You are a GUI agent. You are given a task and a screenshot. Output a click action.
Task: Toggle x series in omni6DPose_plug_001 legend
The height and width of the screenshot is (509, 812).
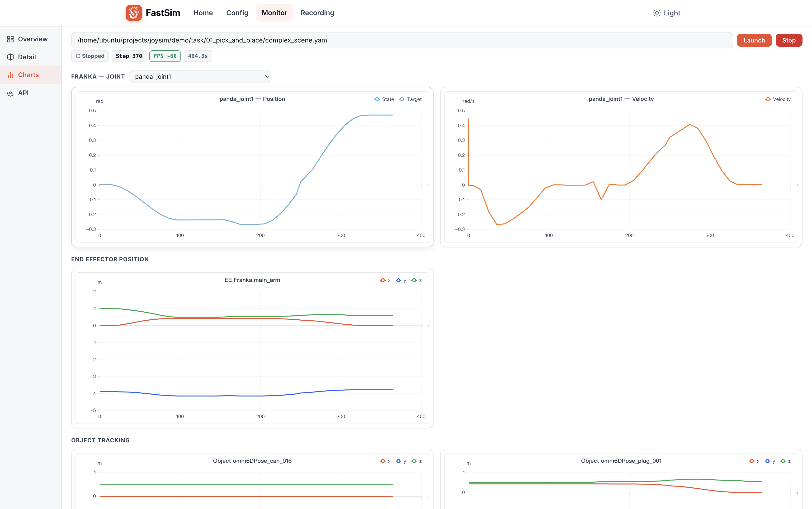coord(754,461)
